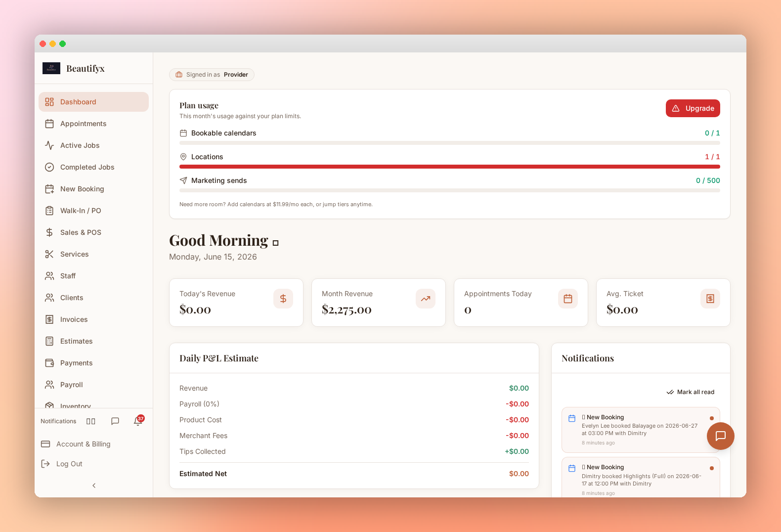This screenshot has width=781, height=532.
Task: Click the red Upgrade button
Action: pyautogui.click(x=693, y=108)
